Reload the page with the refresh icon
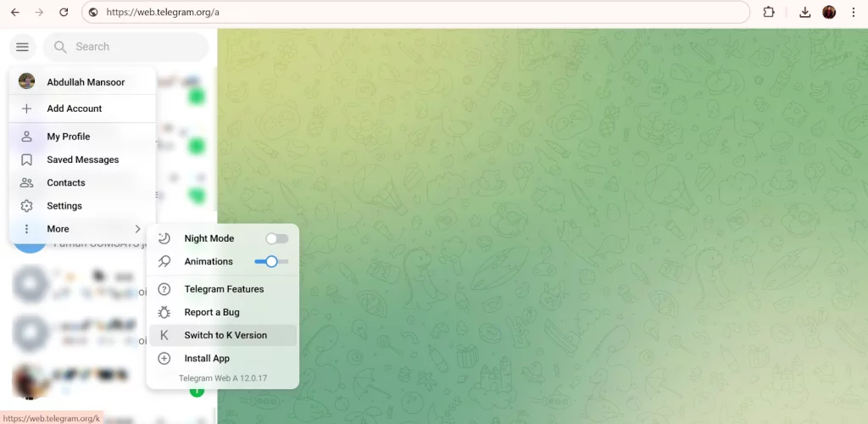The height and width of the screenshot is (424, 868). tap(64, 12)
